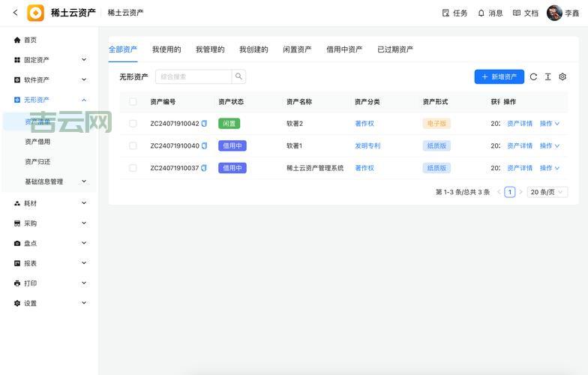Expand the 采购 menu chevron
This screenshot has width=588, height=375.
pos(84,223)
